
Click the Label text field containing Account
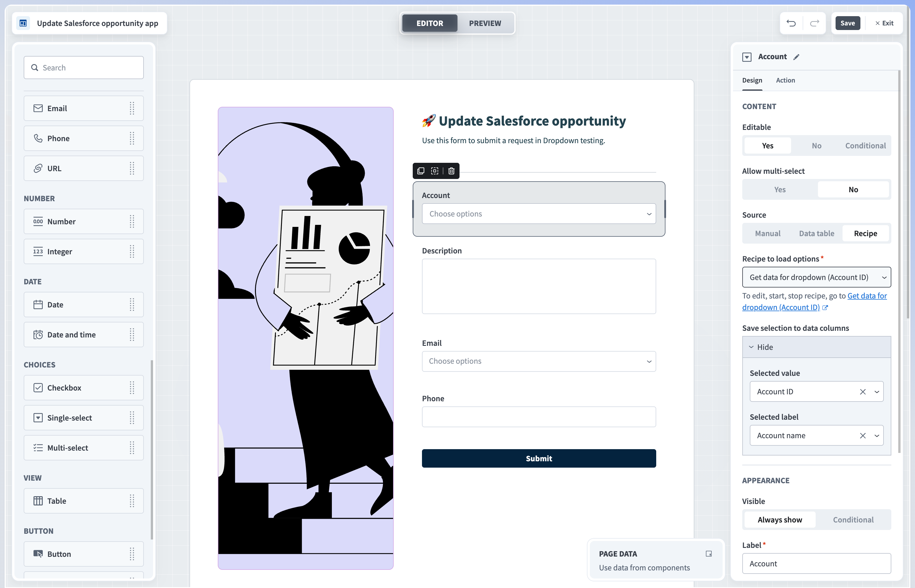pyautogui.click(x=817, y=563)
